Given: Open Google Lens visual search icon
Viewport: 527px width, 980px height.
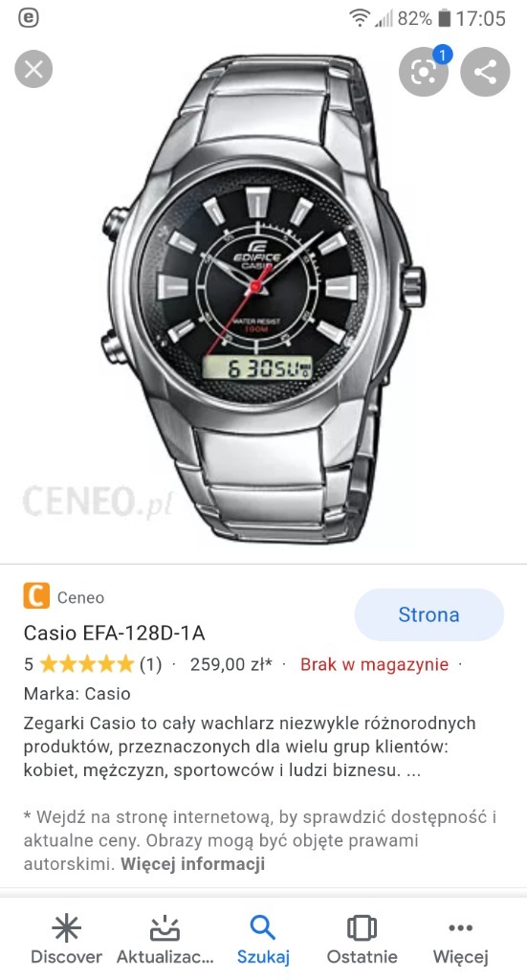Looking at the screenshot, I should pos(424,73).
